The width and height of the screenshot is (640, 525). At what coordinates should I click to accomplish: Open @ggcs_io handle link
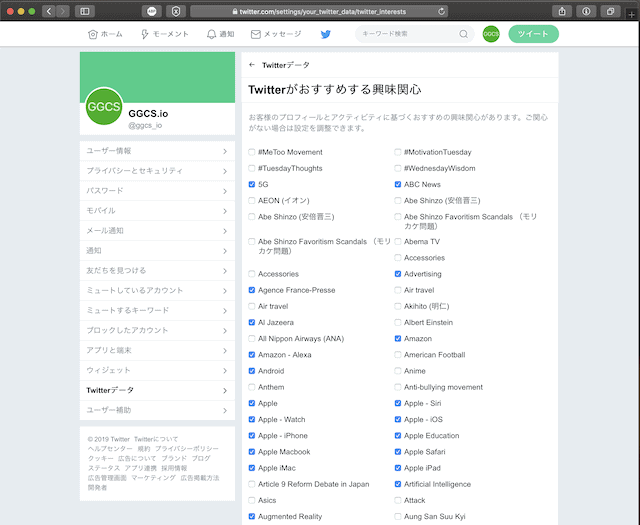pos(145,125)
